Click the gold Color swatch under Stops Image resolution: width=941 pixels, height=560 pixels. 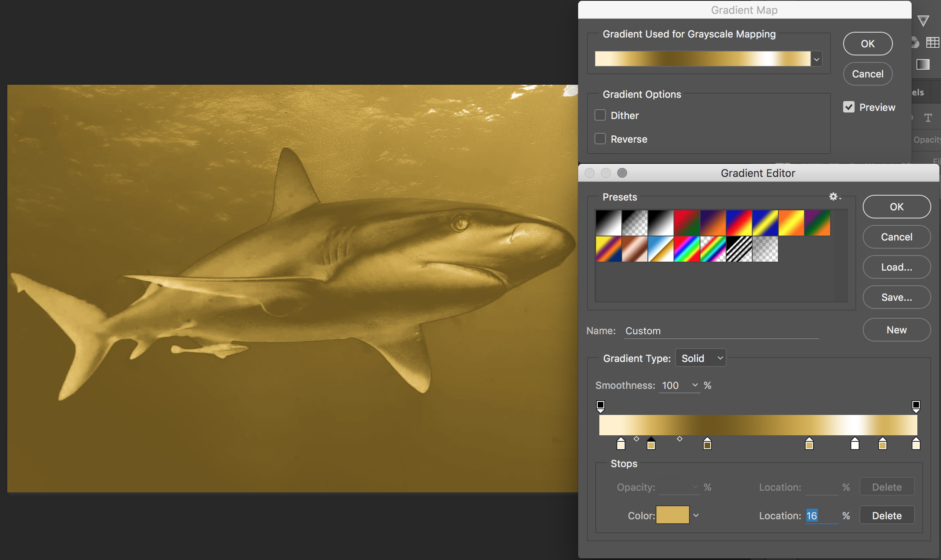pos(673,515)
